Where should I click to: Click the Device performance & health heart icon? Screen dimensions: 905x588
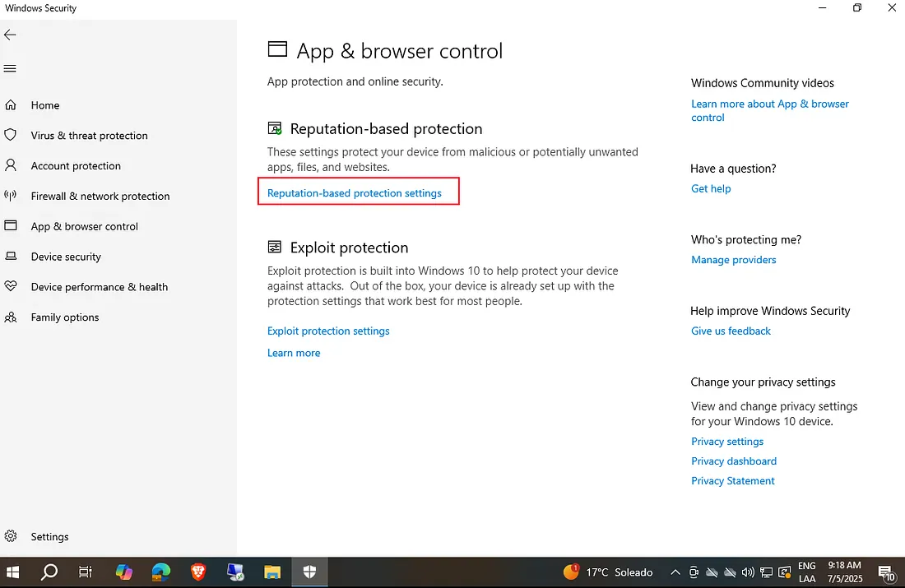click(11, 286)
